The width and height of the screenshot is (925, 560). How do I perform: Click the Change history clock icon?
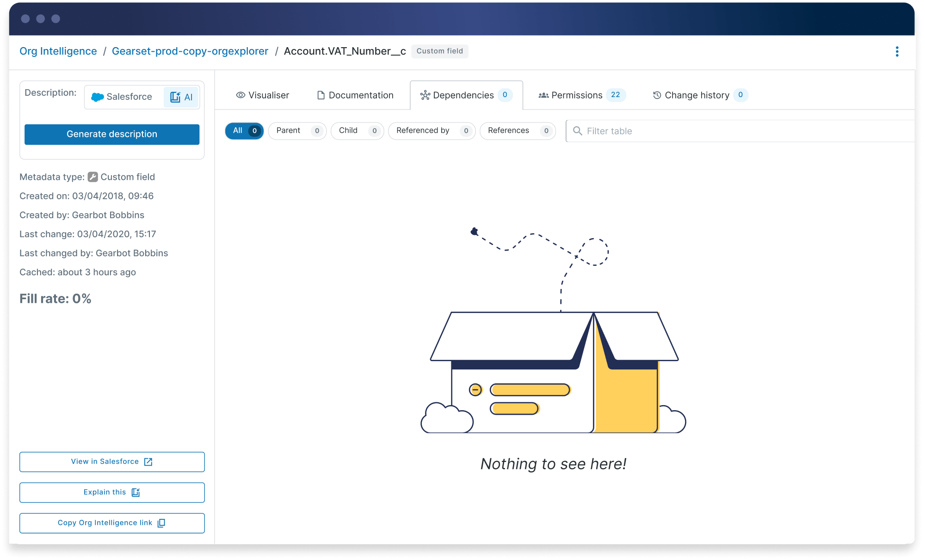tap(656, 95)
